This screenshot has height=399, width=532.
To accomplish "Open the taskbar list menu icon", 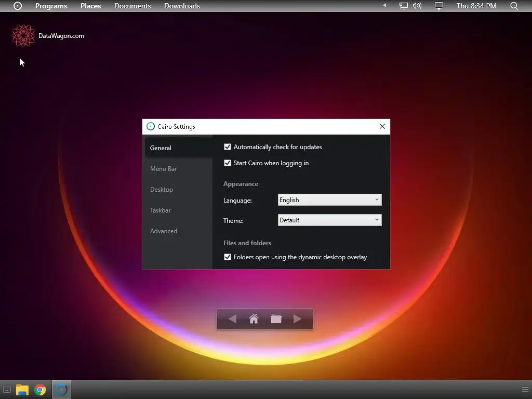I will (525, 390).
